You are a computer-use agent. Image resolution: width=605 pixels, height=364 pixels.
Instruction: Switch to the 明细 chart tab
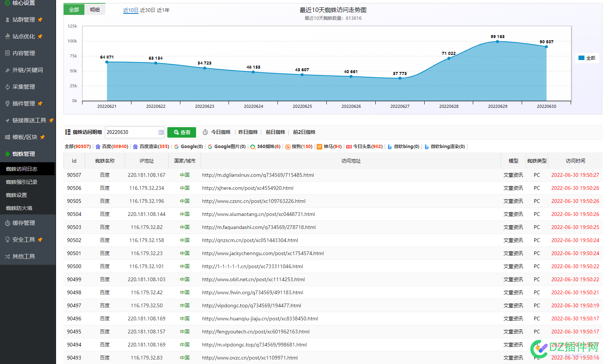tap(95, 10)
